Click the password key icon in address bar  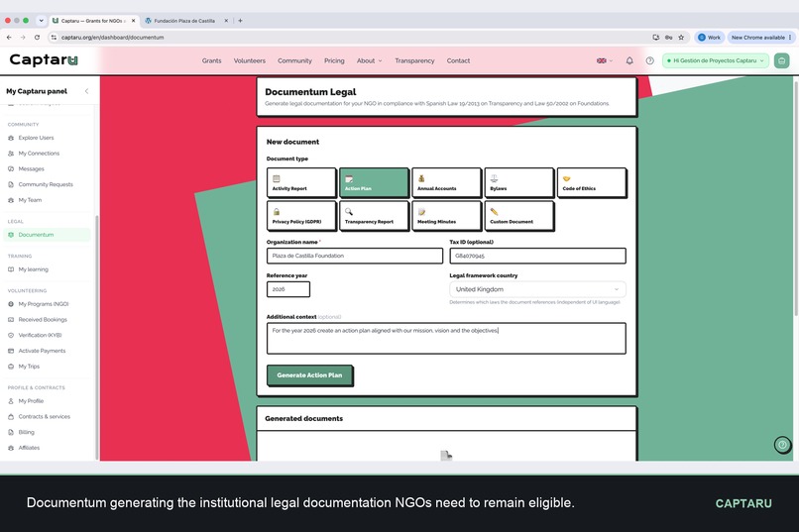[668, 38]
